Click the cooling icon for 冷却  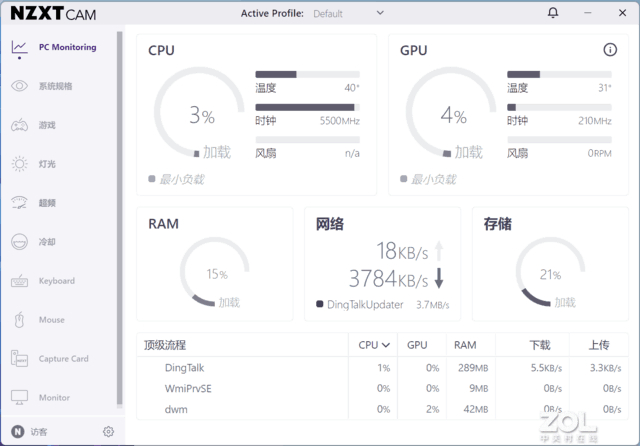20,242
